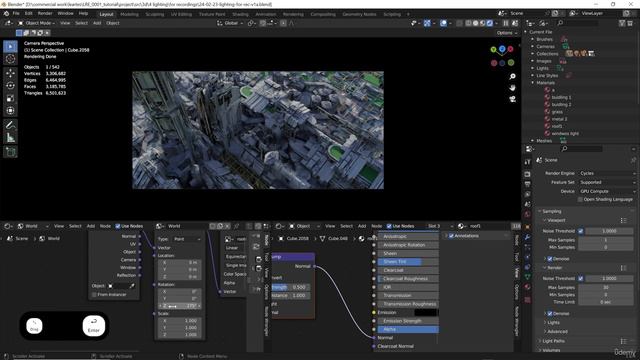Expand the Brushes entry in outliner
The width and height of the screenshot is (640, 360).
coord(533,39)
